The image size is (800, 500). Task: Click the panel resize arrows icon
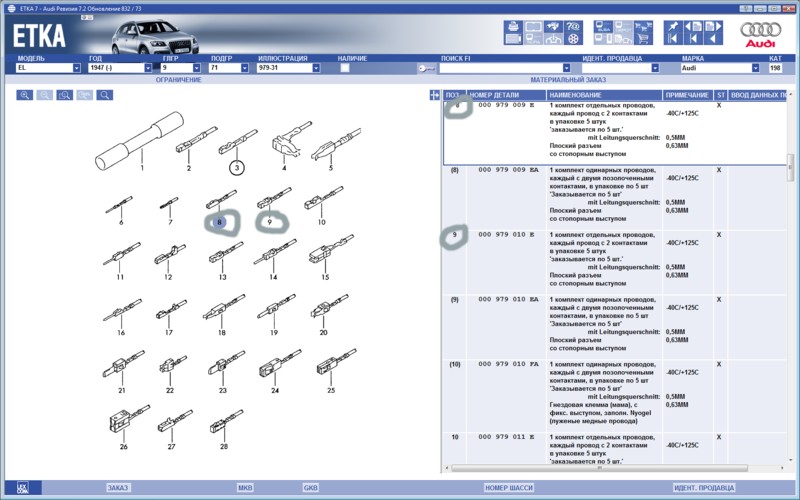tap(434, 95)
